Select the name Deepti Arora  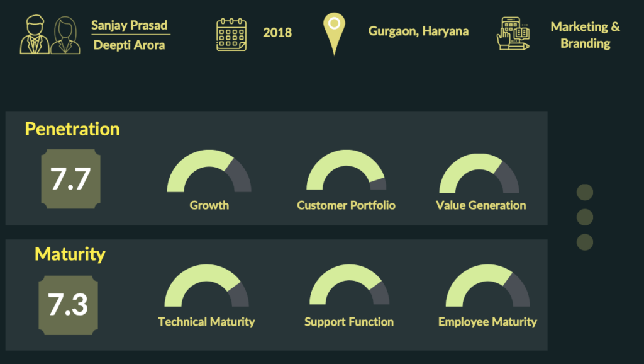[x=129, y=45]
